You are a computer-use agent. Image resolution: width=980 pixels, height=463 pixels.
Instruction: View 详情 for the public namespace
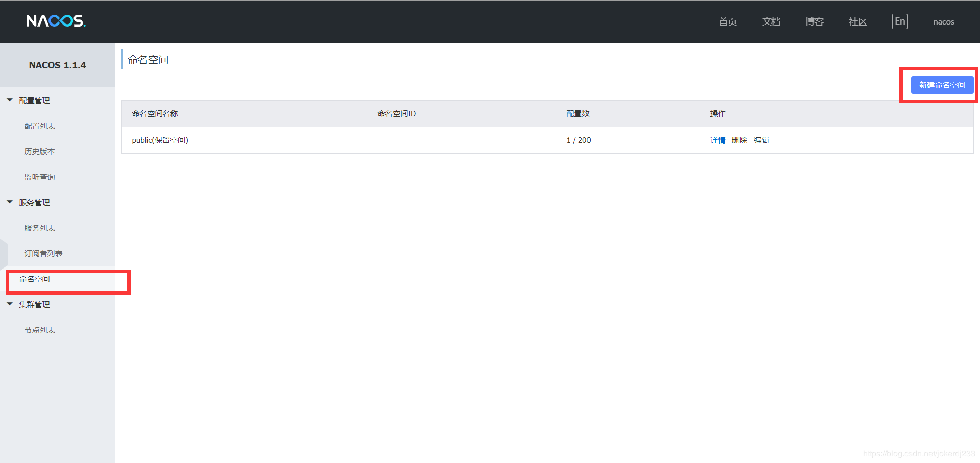[x=718, y=140]
